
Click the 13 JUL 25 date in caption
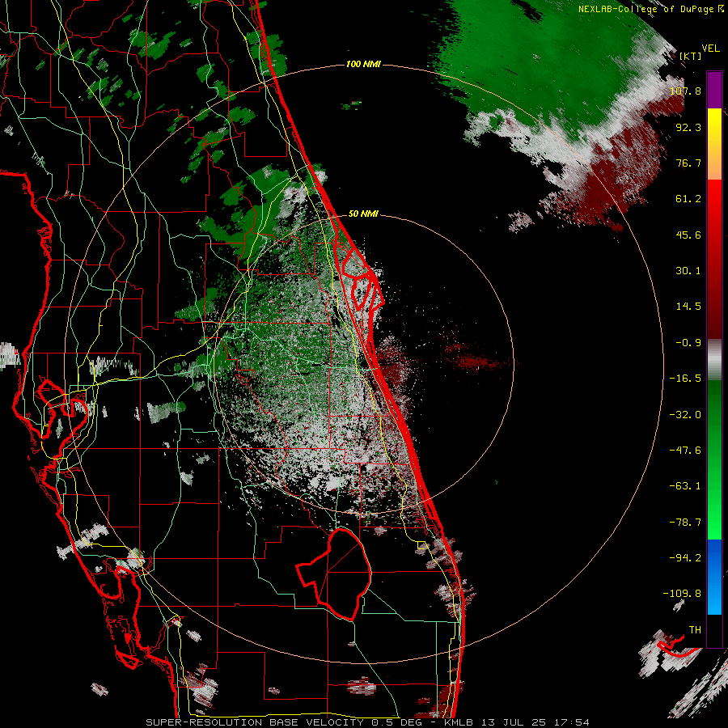tap(516, 722)
